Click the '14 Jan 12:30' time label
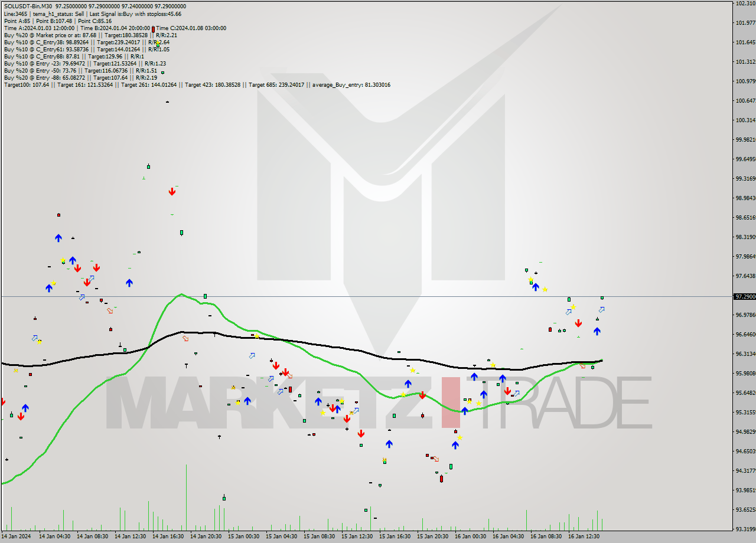Viewport: 756px width, 543px height. click(x=130, y=537)
